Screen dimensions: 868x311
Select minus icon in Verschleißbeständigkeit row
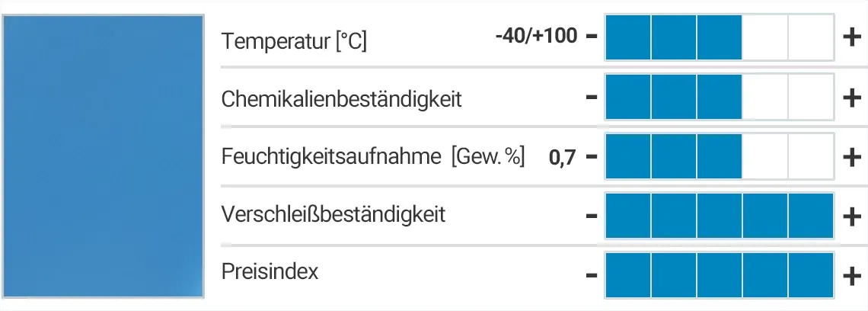[x=592, y=216]
